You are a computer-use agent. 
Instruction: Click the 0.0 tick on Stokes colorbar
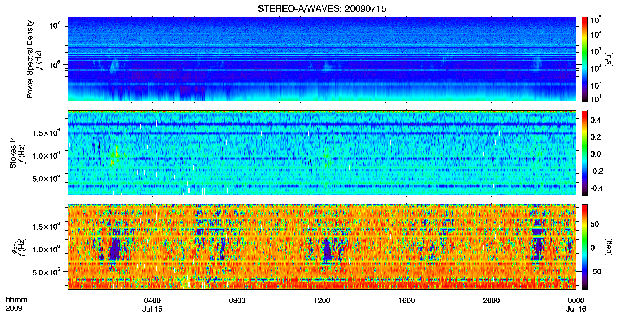tap(595, 154)
